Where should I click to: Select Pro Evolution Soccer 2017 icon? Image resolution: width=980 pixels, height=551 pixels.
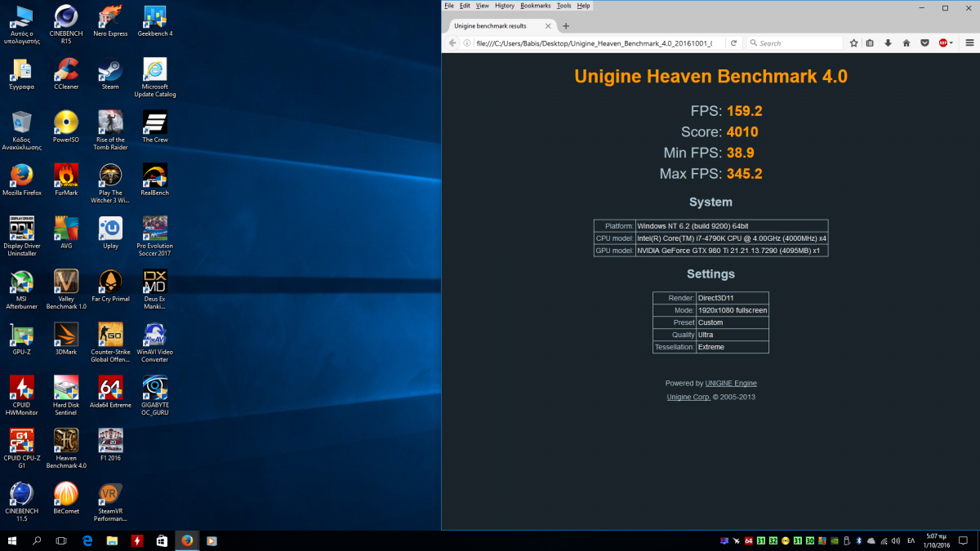coord(155,237)
